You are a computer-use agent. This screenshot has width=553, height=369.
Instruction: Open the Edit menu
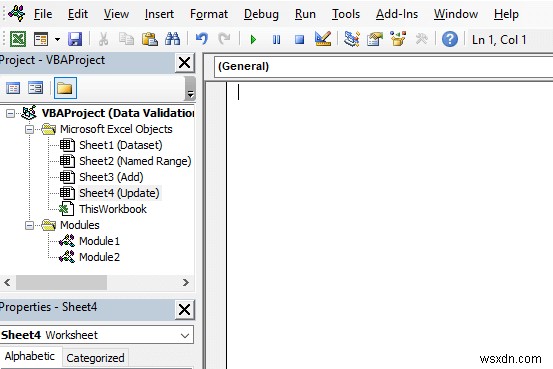click(x=78, y=14)
